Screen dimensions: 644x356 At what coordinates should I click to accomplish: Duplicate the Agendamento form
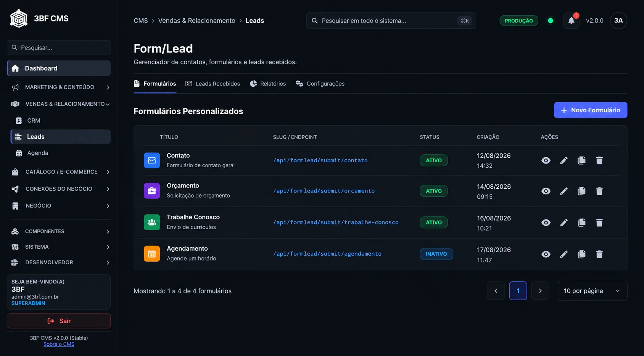click(581, 254)
